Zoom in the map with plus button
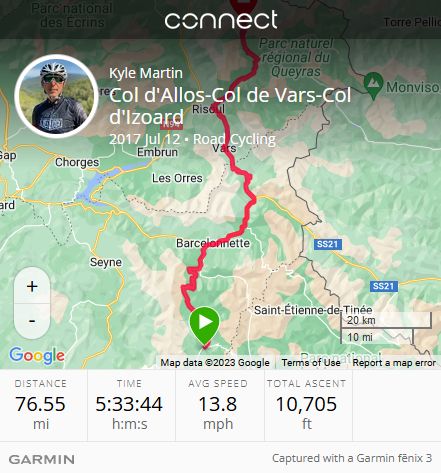 click(x=32, y=286)
